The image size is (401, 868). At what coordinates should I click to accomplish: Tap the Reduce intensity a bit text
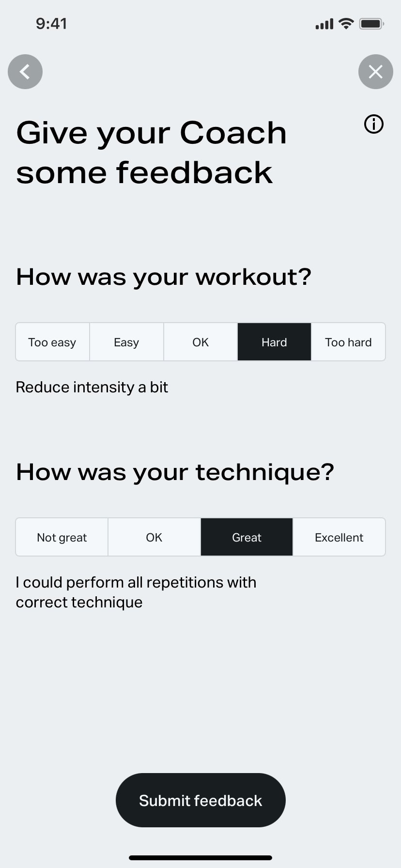point(92,387)
